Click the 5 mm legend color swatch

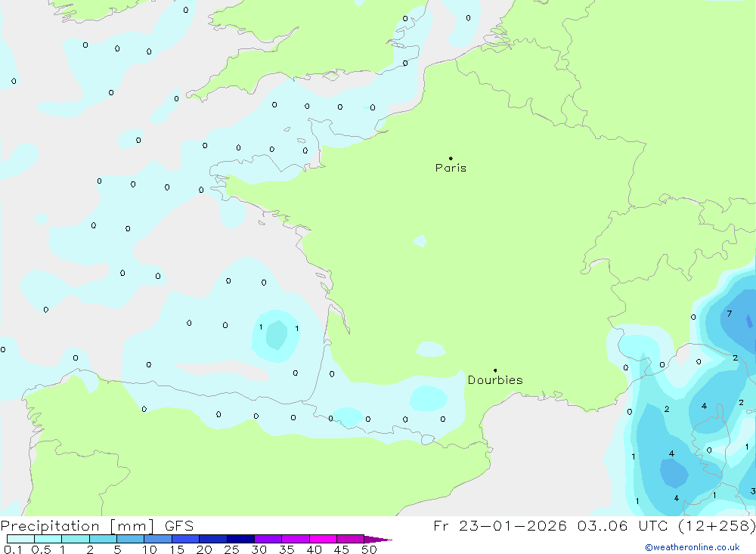point(130,539)
